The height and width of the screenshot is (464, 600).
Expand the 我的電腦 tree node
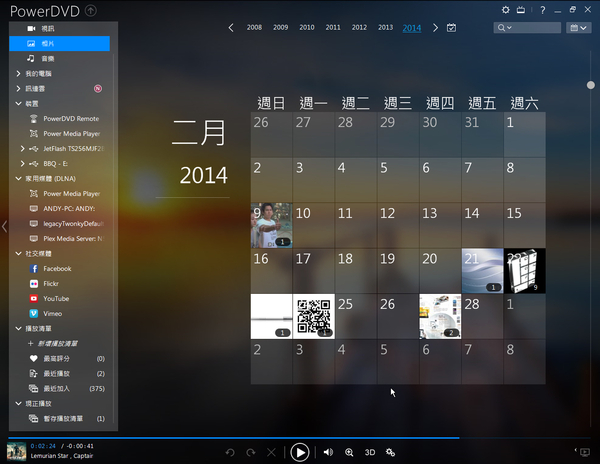coord(19,74)
